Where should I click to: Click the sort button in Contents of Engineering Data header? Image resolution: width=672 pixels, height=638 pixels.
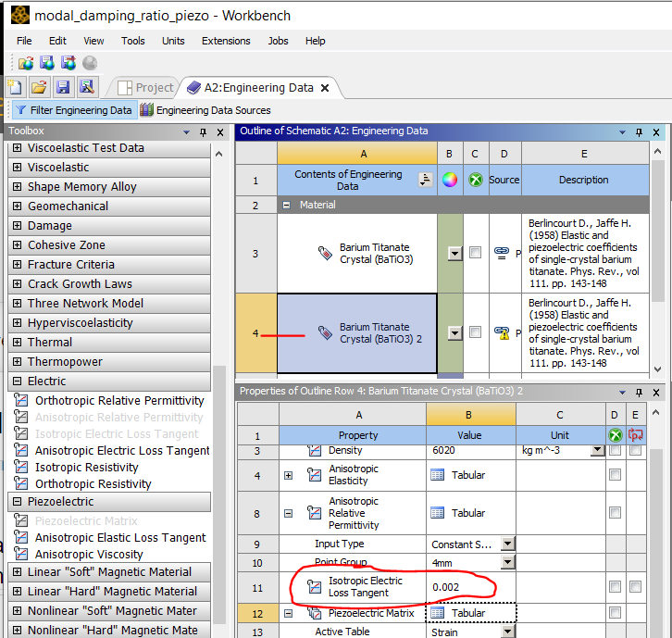coord(426,180)
